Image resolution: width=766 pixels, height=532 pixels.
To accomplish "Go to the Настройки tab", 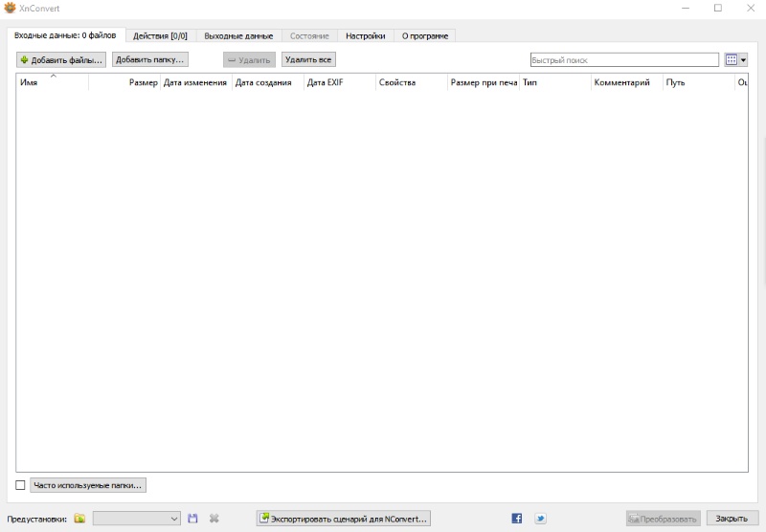I will pyautogui.click(x=366, y=35).
